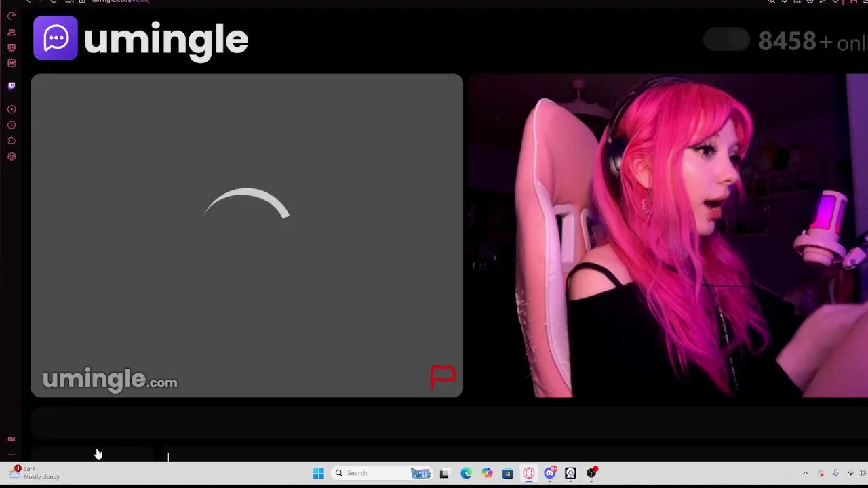Image resolution: width=868 pixels, height=488 pixels.
Task: Click the umingle wordmark in the header
Action: [x=166, y=41]
